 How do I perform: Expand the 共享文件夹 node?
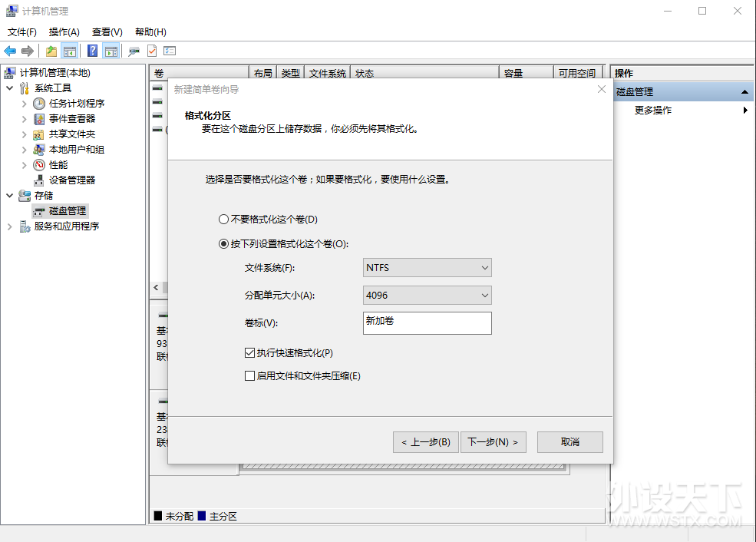[x=24, y=134]
